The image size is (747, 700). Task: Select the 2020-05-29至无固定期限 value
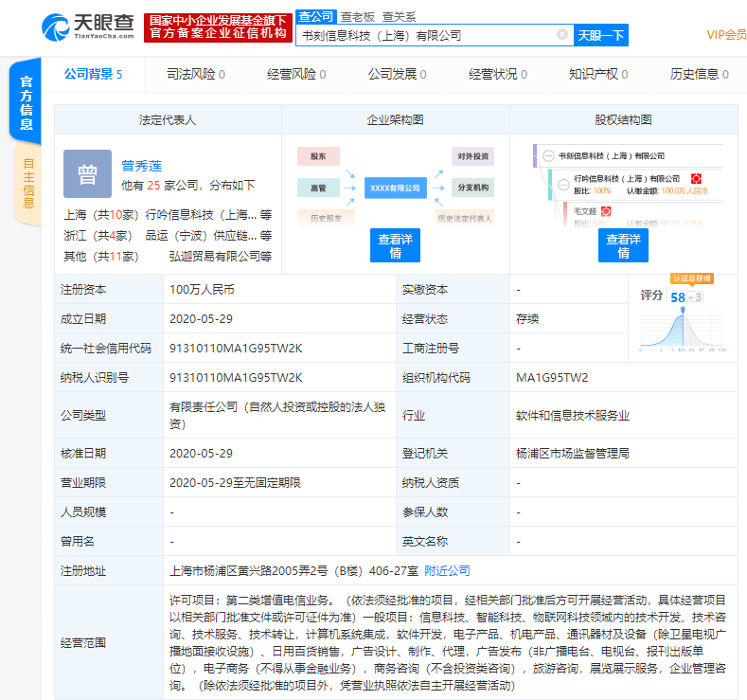coord(235,483)
